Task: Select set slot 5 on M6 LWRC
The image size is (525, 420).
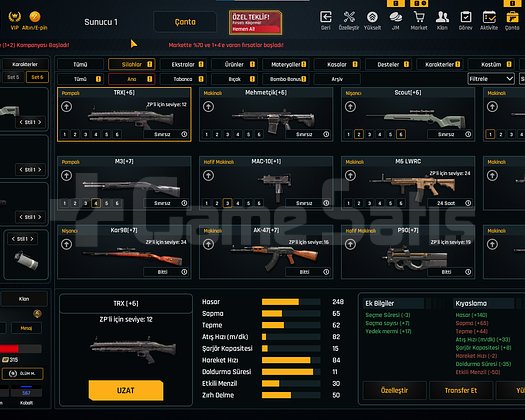Action: 390,203
